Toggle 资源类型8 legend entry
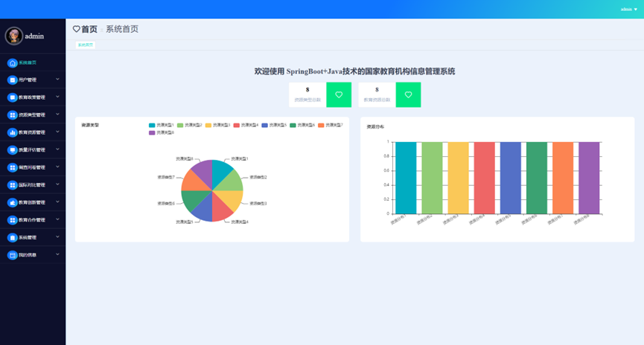 pyautogui.click(x=162, y=133)
